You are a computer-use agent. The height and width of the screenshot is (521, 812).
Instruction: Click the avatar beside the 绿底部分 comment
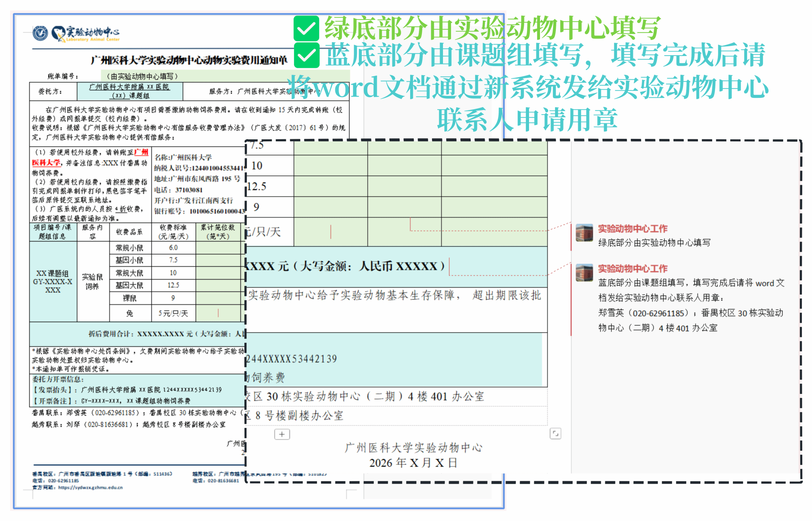click(x=584, y=233)
